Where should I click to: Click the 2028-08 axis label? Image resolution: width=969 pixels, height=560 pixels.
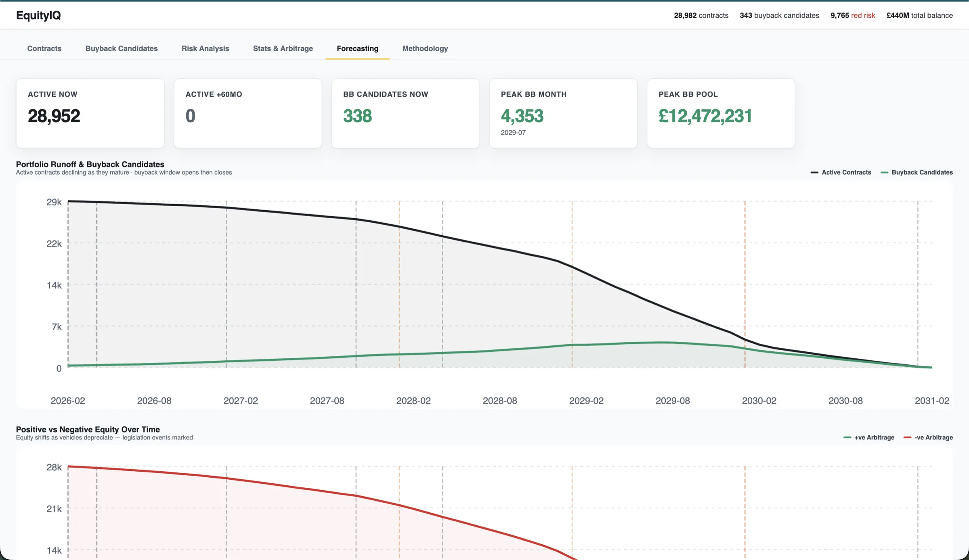500,401
